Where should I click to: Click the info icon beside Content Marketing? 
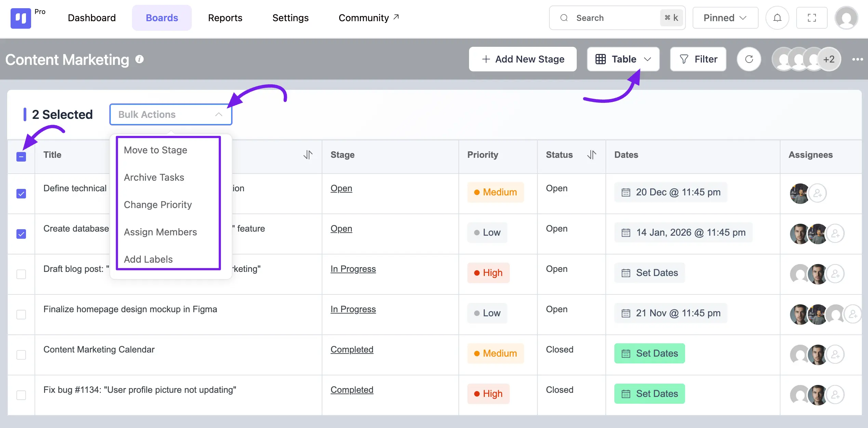pos(139,59)
